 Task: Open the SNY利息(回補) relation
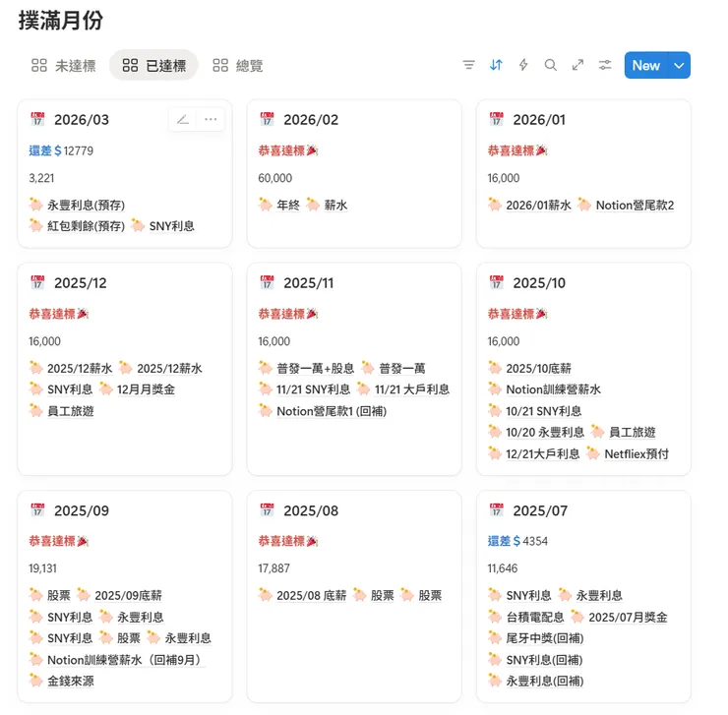pos(544,660)
